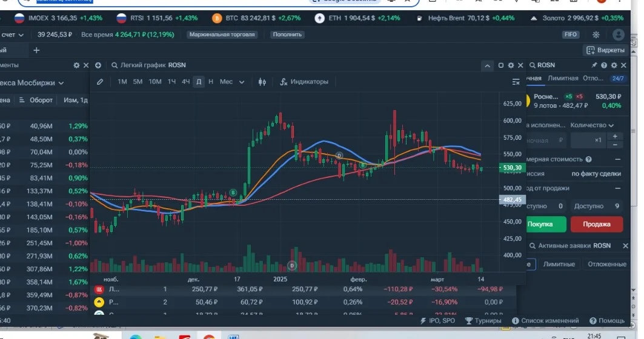644x339 pixels.
Task: Click the clear-drawings list icon on the chart
Action: point(516,82)
